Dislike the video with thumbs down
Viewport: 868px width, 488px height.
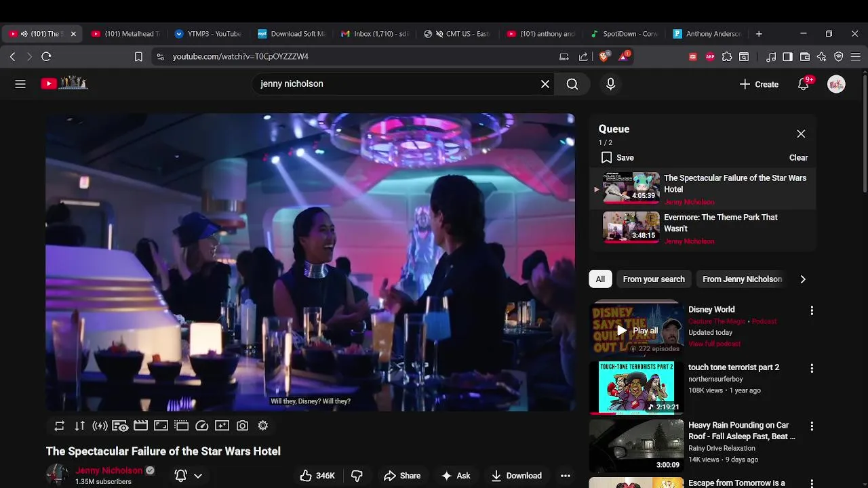coord(357,476)
